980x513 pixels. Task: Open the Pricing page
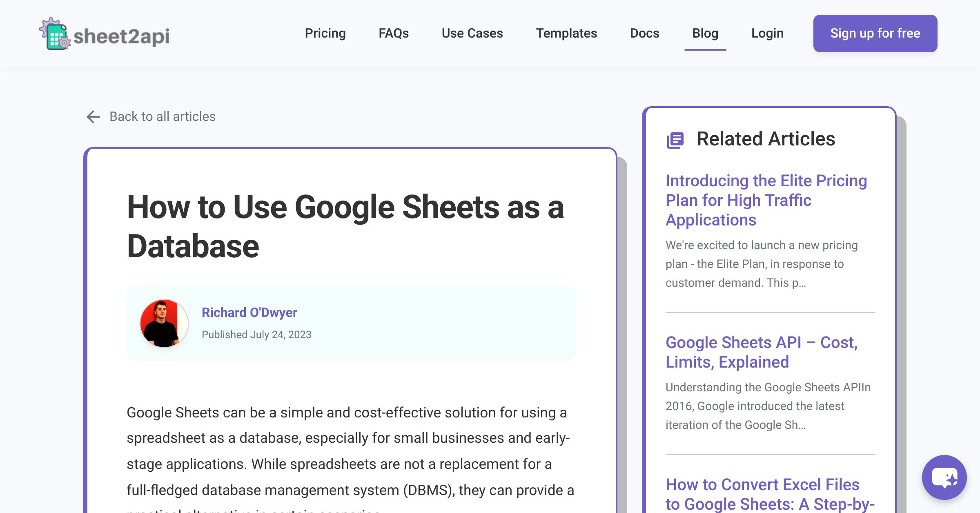pyautogui.click(x=325, y=33)
